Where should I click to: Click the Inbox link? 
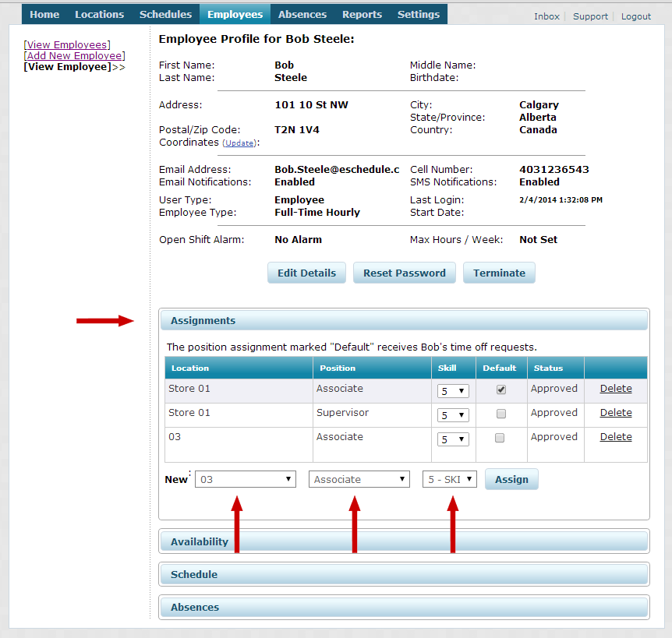pos(546,16)
